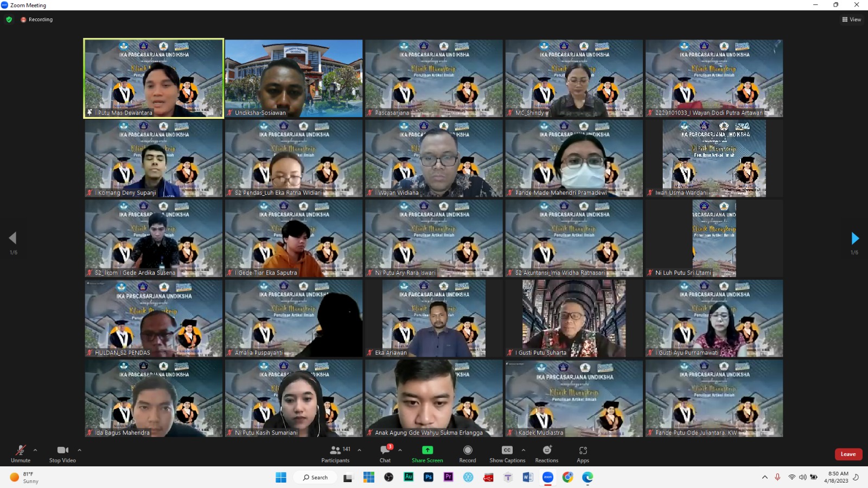Open Word from taskbar
Image resolution: width=868 pixels, height=488 pixels.
(x=528, y=477)
